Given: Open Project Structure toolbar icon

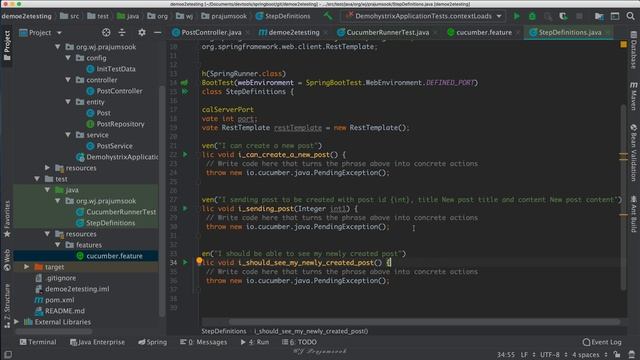Looking at the screenshot, I should (599, 16).
